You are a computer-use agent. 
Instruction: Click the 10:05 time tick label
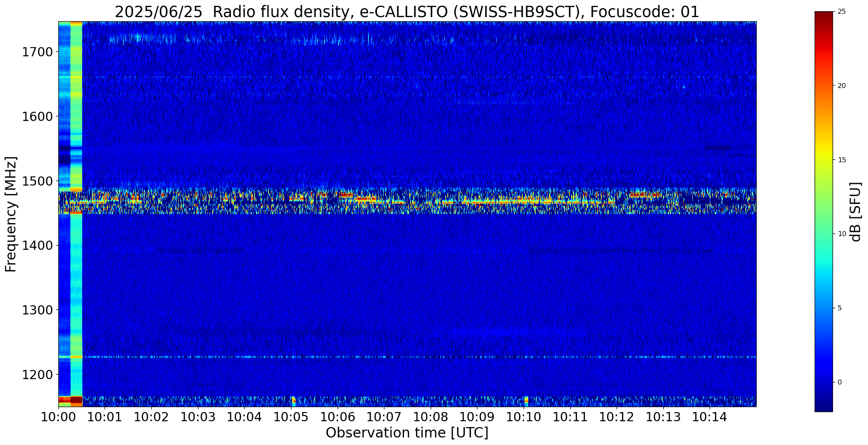pyautogui.click(x=291, y=417)
